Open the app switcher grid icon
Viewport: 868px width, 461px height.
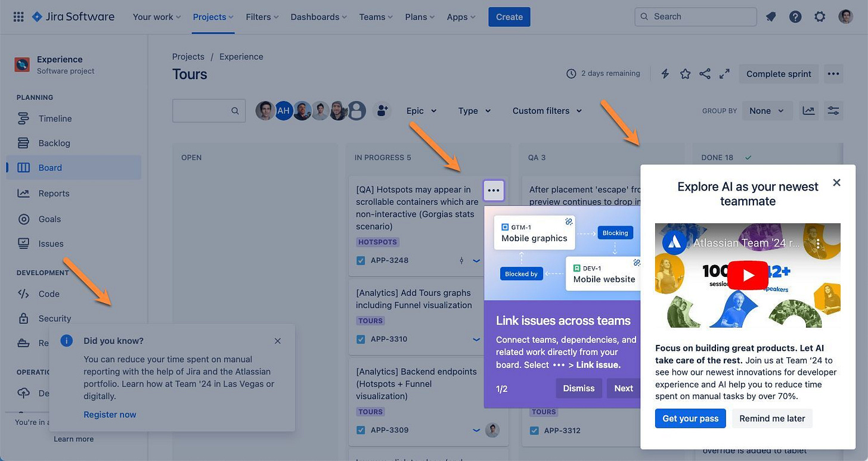click(x=18, y=17)
